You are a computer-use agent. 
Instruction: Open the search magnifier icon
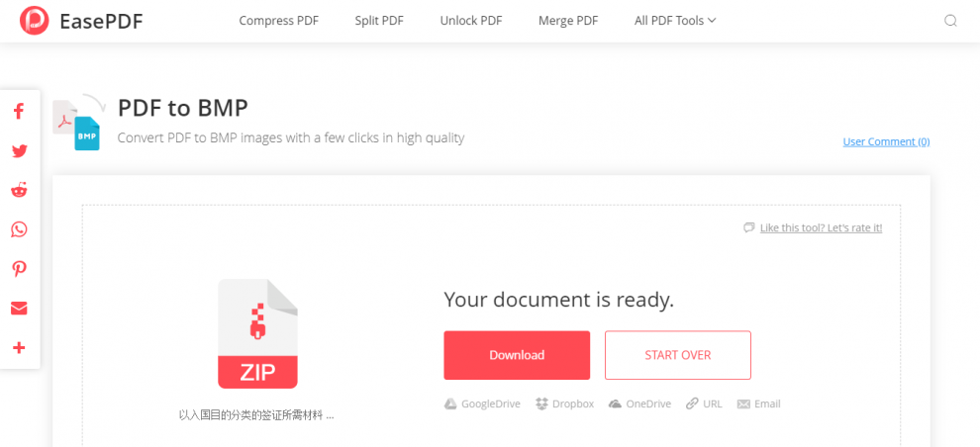click(x=950, y=21)
